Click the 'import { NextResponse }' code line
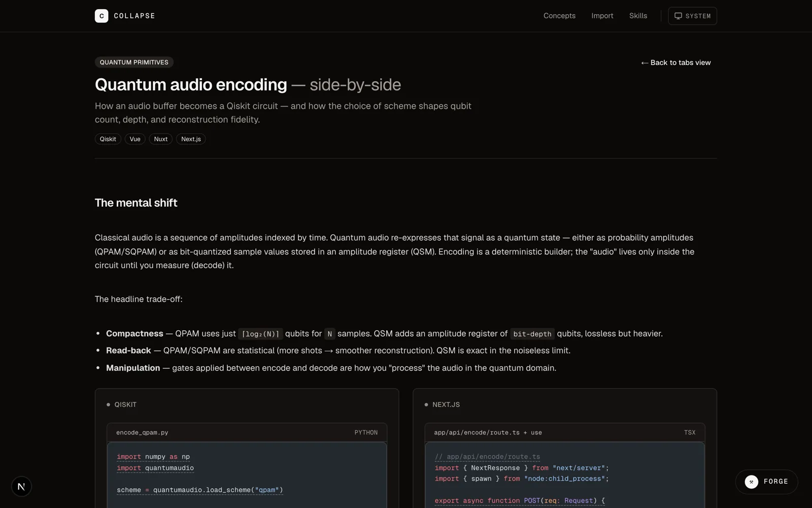812x508 pixels. coord(522,468)
